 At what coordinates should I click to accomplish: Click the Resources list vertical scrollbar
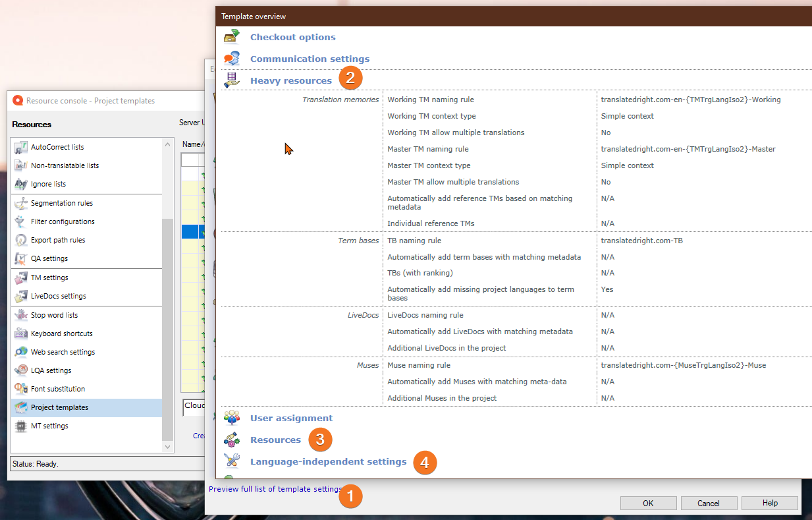point(167,330)
